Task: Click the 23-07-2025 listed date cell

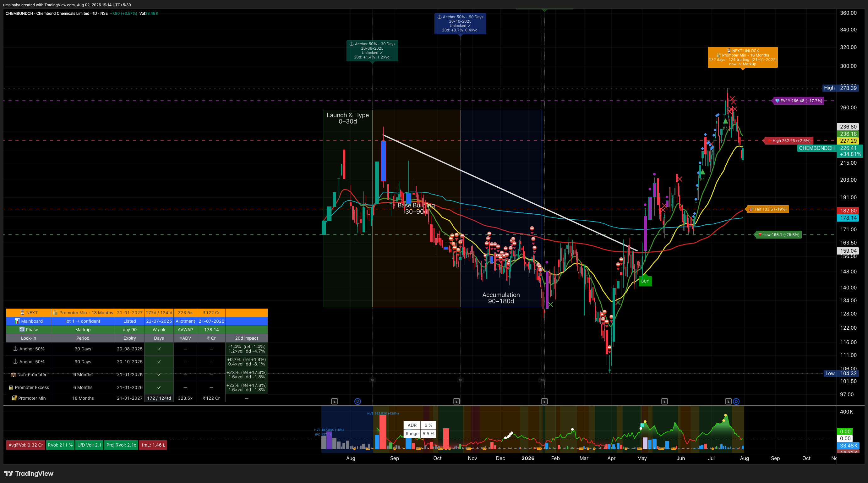Action: click(159, 321)
